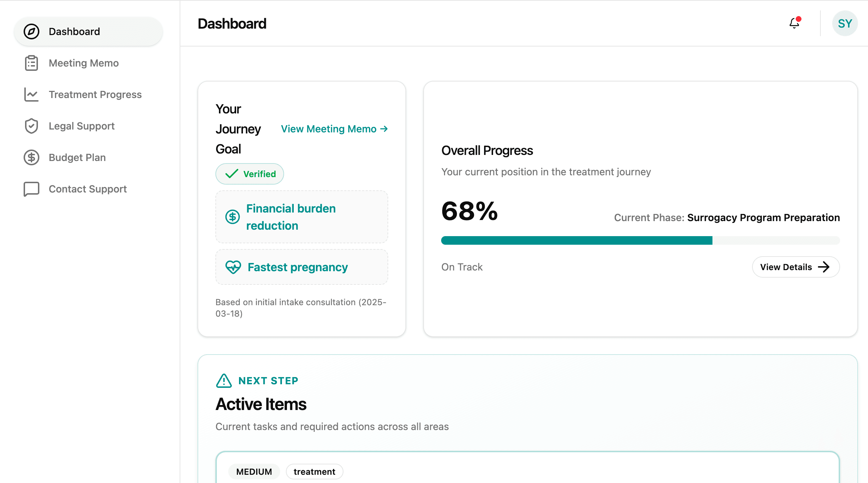Viewport: 868px width, 483px height.
Task: Select the Meeting Memo clipboard icon
Action: [x=31, y=63]
